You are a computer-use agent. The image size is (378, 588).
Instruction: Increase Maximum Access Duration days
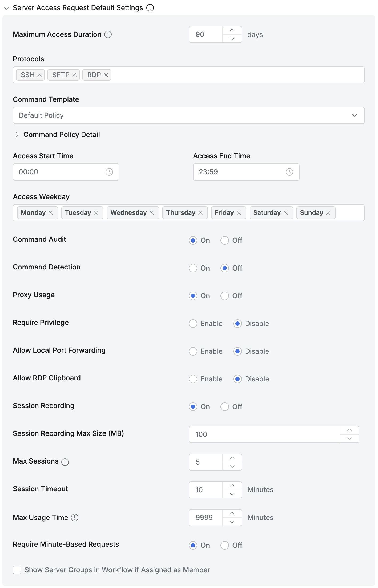pos(232,30)
